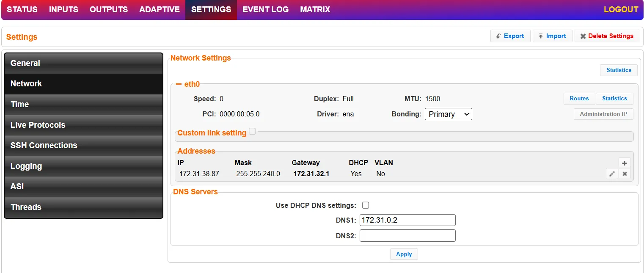Toggle Use DHCP DNS settings checkbox
644x273 pixels.
tap(366, 205)
